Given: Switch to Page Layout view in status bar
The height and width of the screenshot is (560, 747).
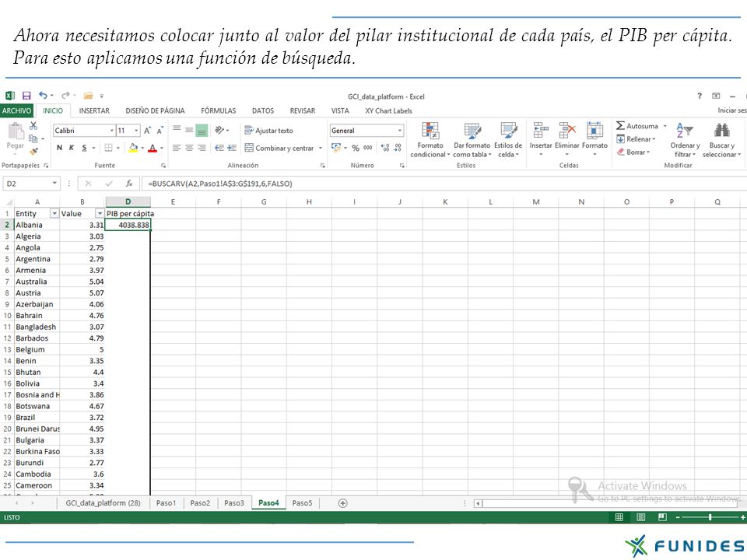Looking at the screenshot, I should (x=640, y=517).
